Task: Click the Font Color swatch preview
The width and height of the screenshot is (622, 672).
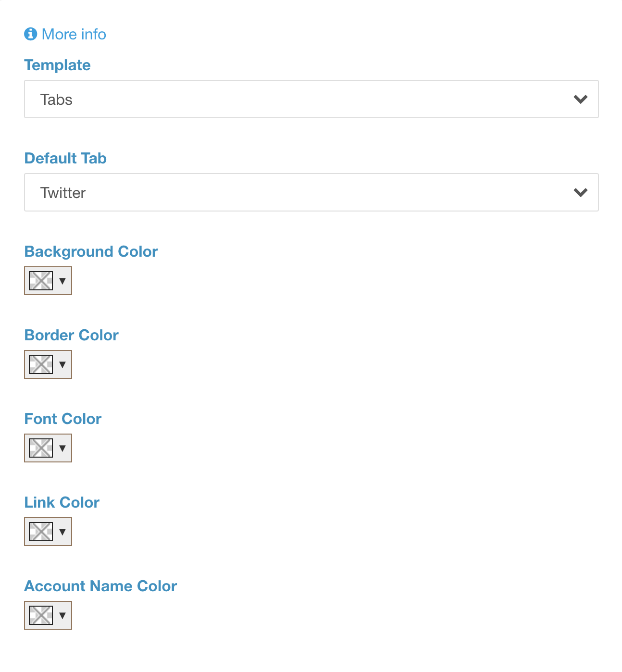Action: (41, 448)
